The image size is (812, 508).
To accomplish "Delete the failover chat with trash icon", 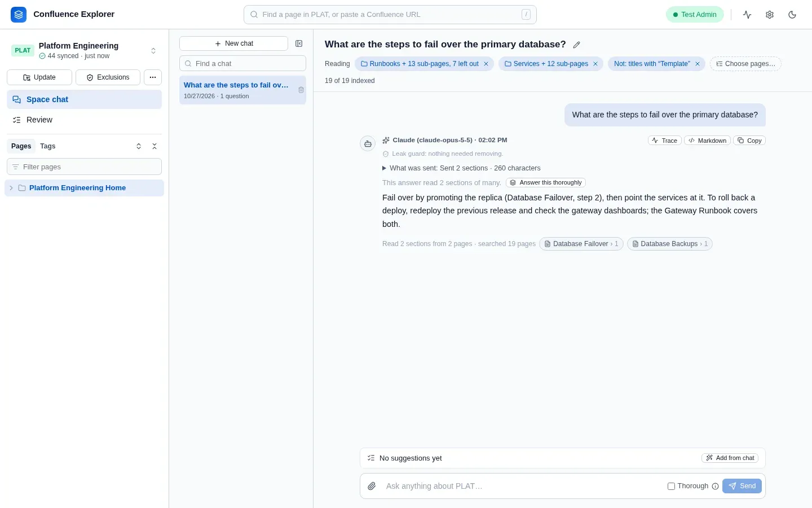I will point(301,90).
